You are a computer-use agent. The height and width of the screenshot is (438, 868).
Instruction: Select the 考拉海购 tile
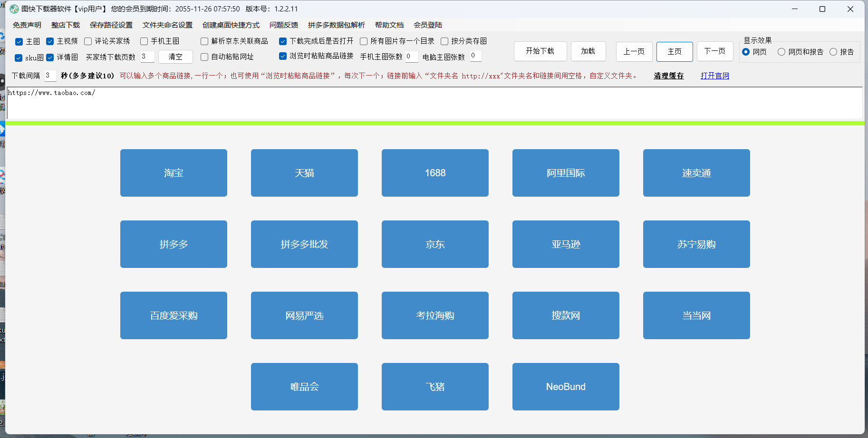click(435, 315)
